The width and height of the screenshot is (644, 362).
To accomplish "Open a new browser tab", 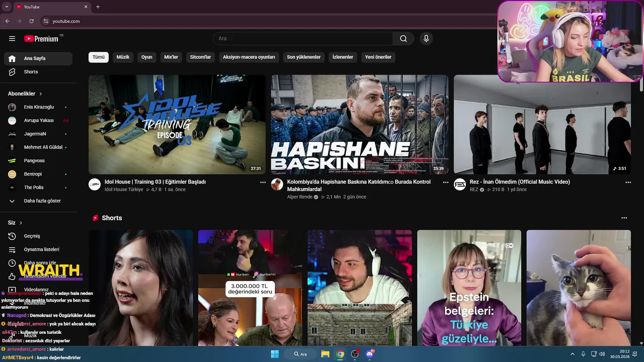I will [98, 7].
